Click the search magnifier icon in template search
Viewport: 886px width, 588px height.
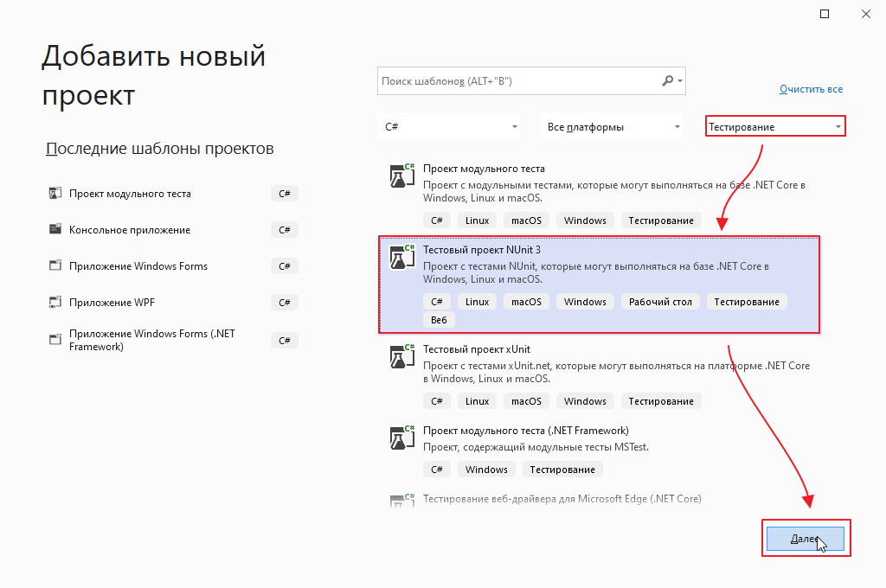pyautogui.click(x=667, y=81)
